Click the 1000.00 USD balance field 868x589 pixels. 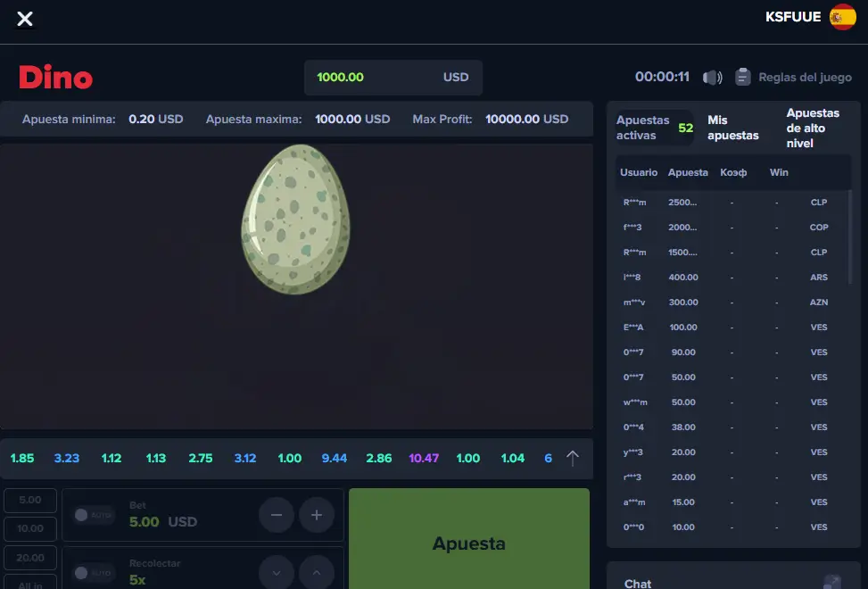pos(393,78)
